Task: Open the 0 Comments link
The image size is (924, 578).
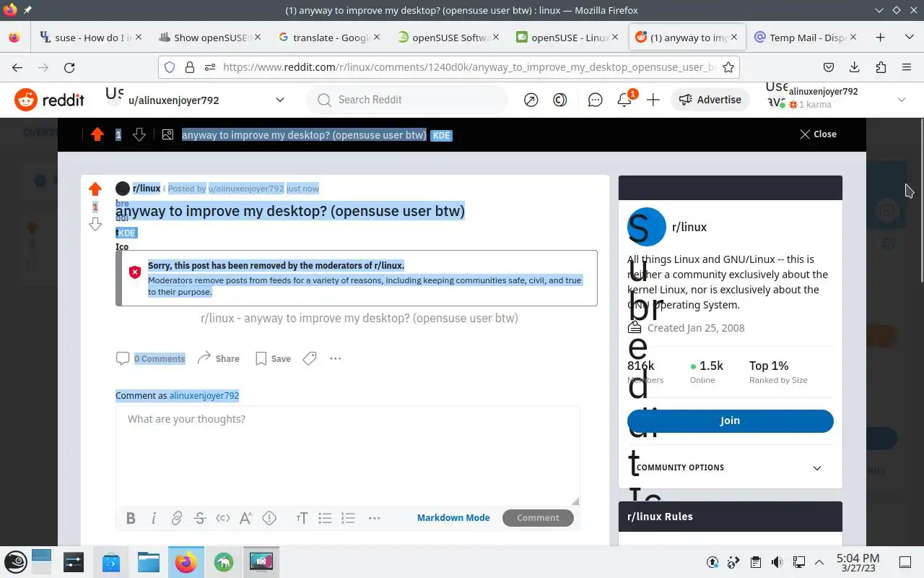Action: click(151, 358)
